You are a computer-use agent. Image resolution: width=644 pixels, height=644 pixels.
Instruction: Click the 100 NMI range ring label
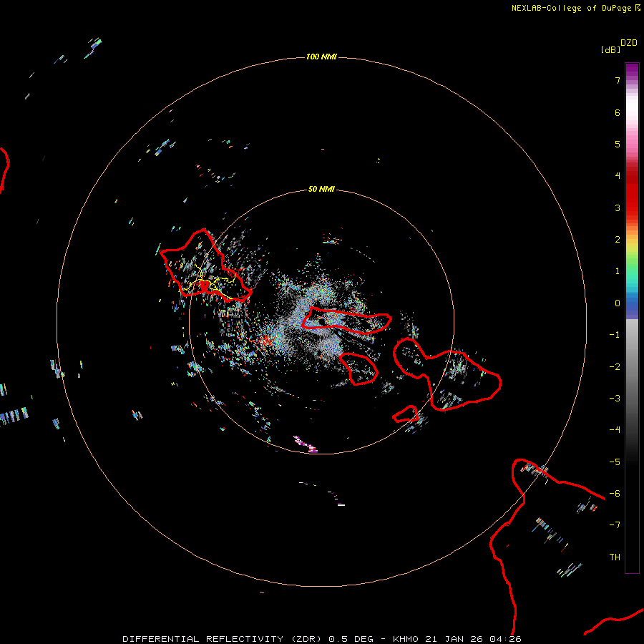click(x=321, y=57)
